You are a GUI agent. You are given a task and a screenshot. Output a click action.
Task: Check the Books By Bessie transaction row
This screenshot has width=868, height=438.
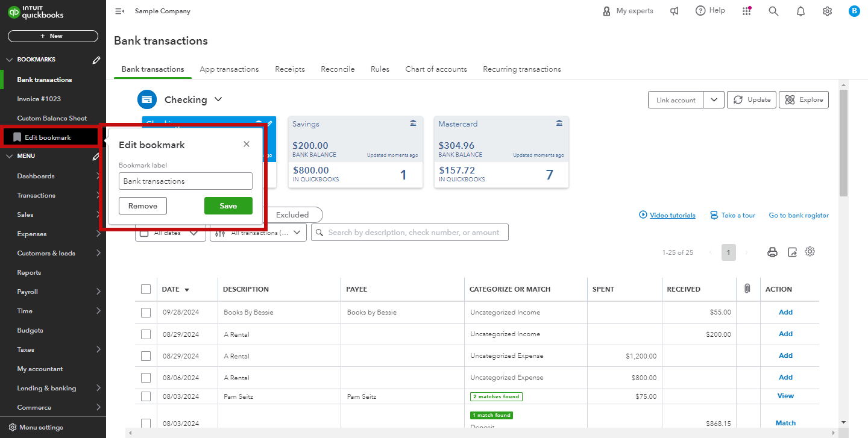pos(146,312)
